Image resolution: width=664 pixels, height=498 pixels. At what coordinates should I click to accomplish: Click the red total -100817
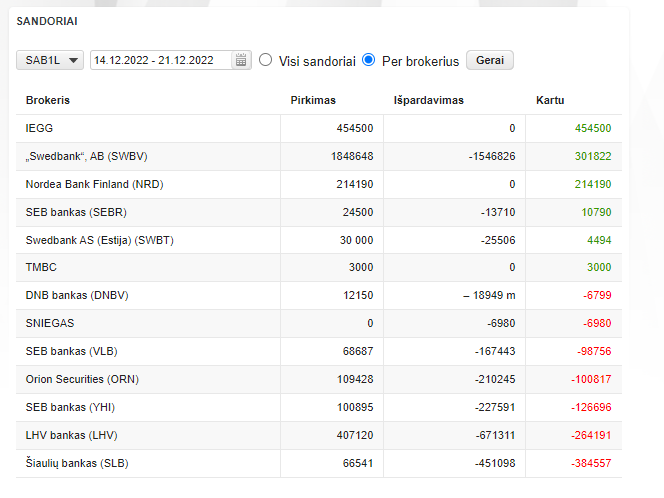[x=591, y=379]
